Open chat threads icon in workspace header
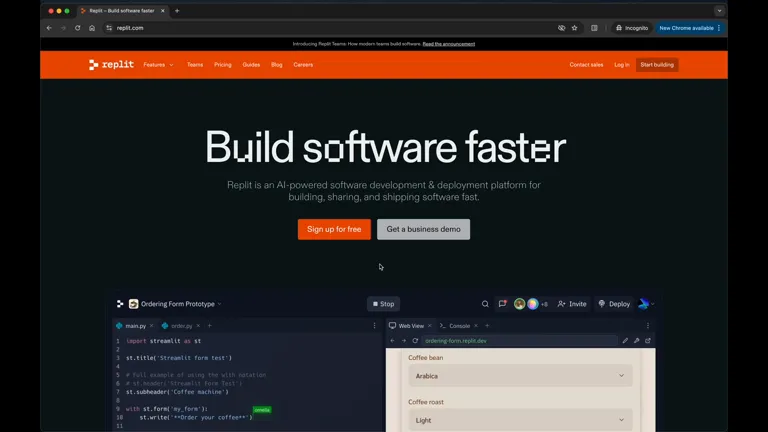Image resolution: width=768 pixels, height=432 pixels. pos(502,304)
